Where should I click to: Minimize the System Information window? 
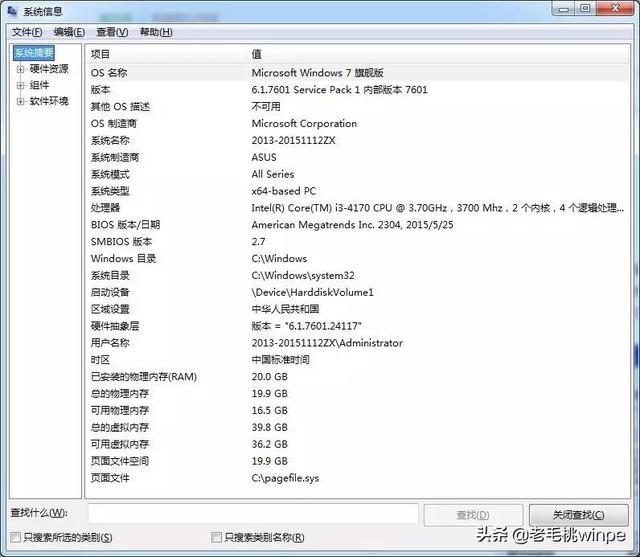click(563, 9)
